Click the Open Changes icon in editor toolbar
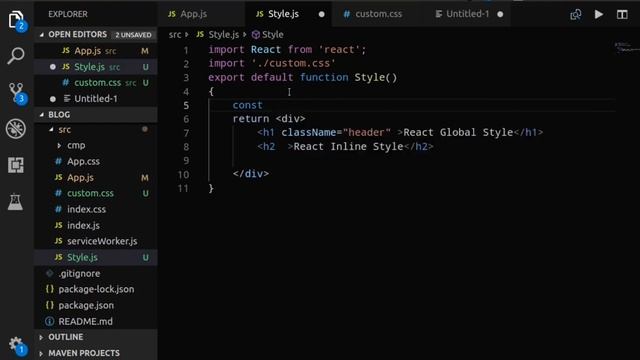Screen dimensions: 640x360 [x=576, y=15]
